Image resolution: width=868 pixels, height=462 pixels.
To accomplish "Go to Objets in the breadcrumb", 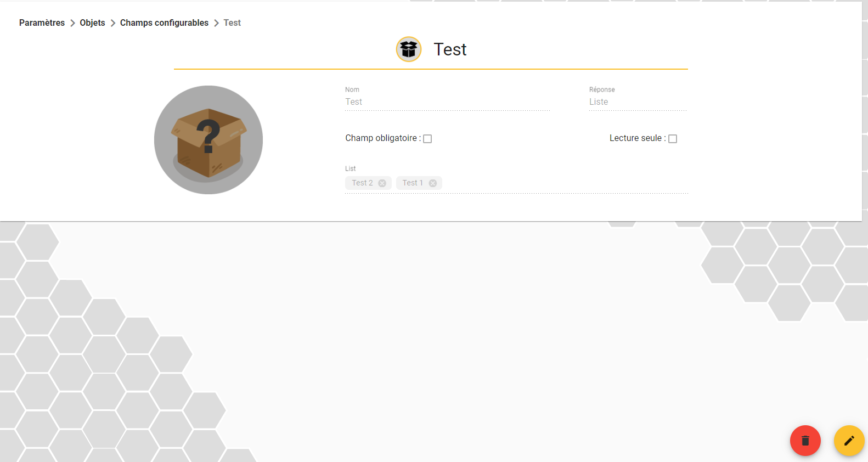I will tap(92, 23).
